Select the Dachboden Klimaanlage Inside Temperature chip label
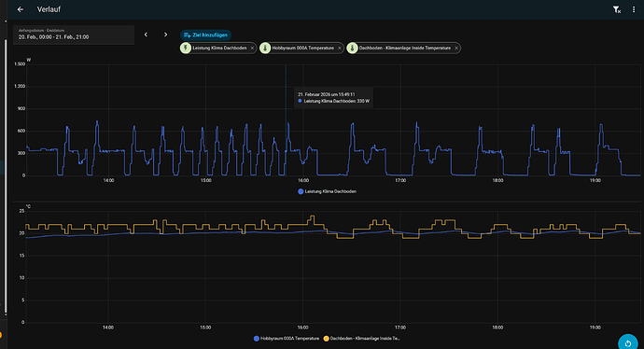This screenshot has height=349, width=644. pyautogui.click(x=404, y=48)
